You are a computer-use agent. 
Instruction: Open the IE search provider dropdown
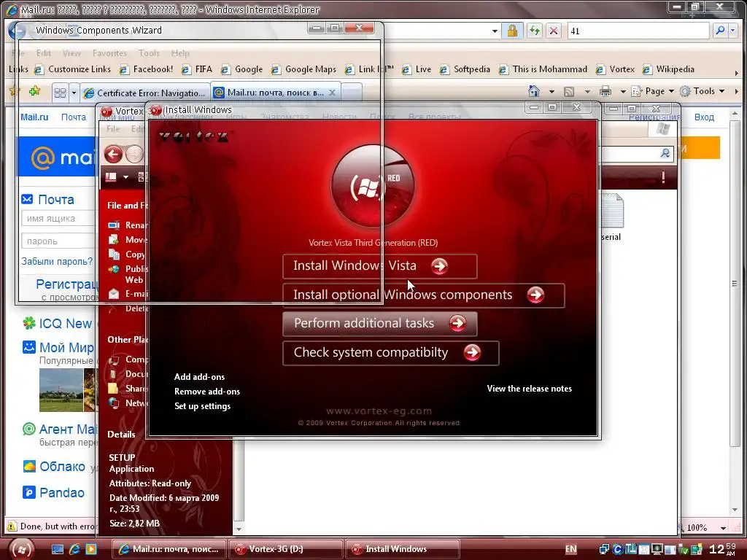[732, 31]
